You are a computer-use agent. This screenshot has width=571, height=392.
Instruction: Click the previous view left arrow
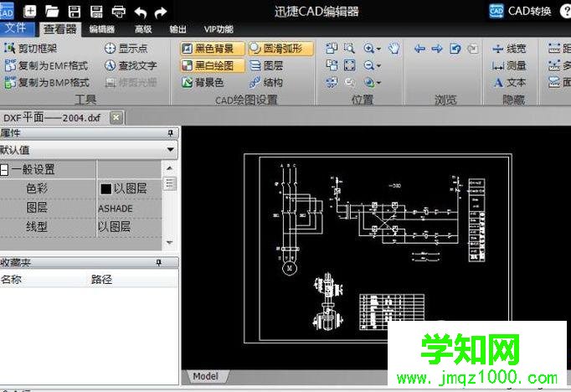(x=419, y=49)
